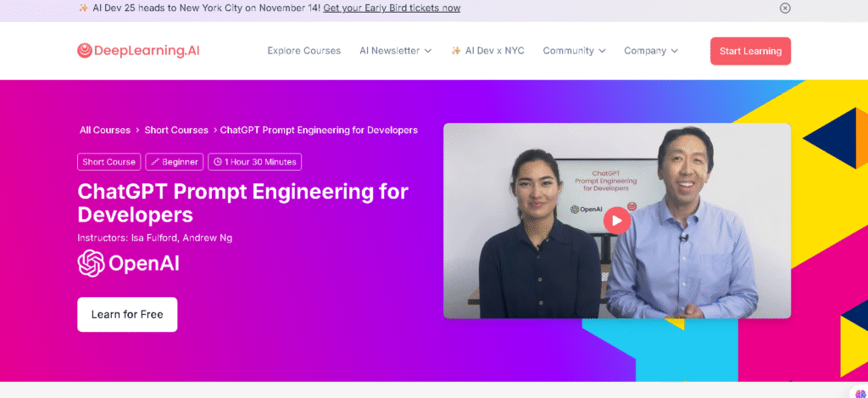The image size is (868, 398).
Task: Click the Beginner level tag
Action: [x=175, y=162]
